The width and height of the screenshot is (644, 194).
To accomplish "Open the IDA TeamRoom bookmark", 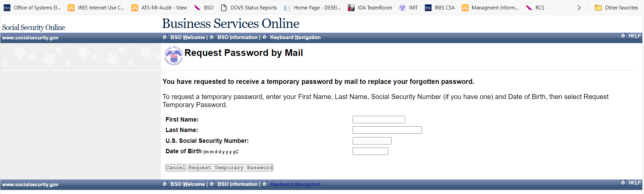I will tap(370, 8).
